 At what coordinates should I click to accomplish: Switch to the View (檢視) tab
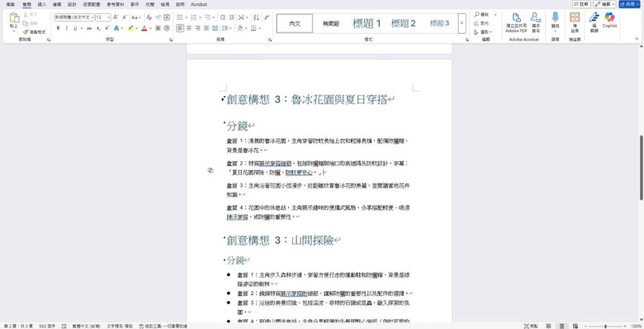(164, 4)
